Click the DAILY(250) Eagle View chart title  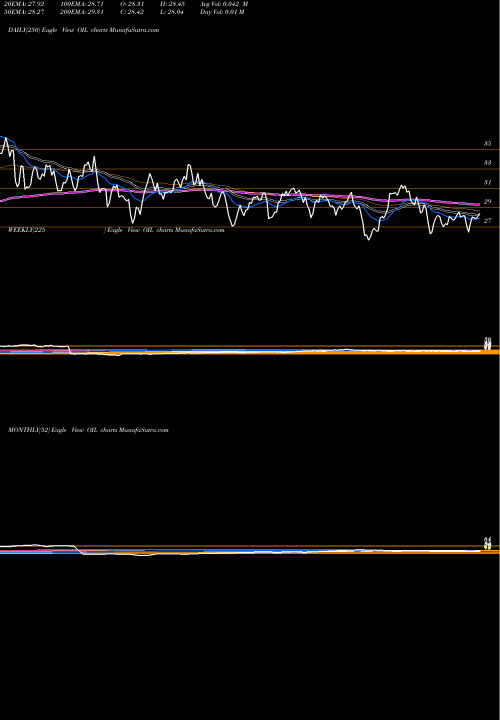coord(84,30)
